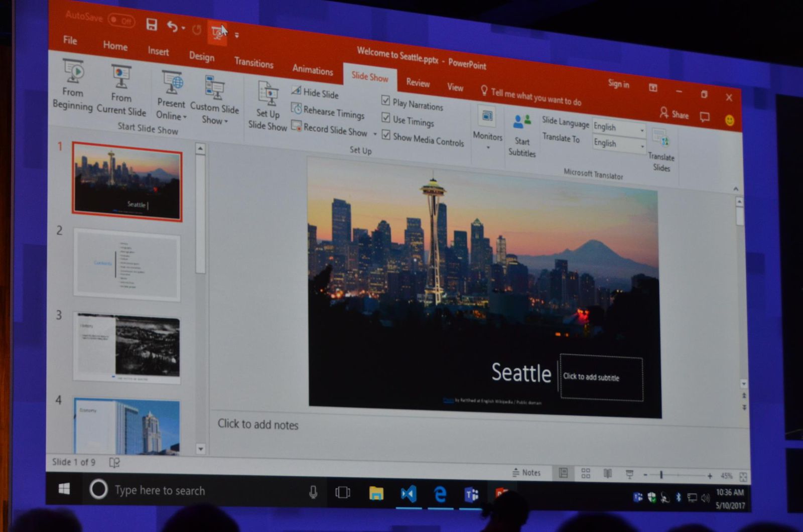Open the File menu
This screenshot has width=803, height=532.
point(70,40)
